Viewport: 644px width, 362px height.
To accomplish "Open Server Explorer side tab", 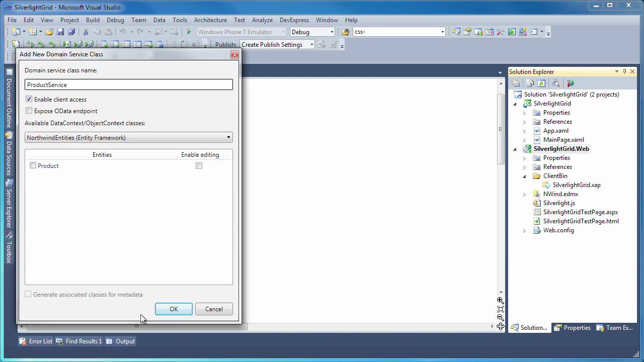I will 9,204.
